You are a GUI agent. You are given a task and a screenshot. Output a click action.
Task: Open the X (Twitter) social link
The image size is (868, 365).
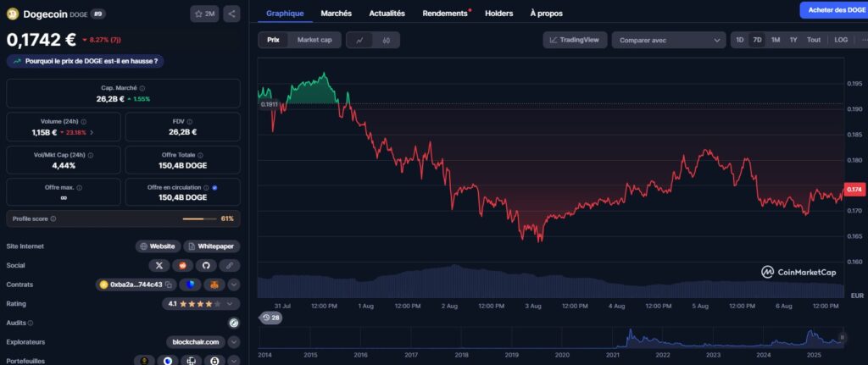tap(159, 265)
